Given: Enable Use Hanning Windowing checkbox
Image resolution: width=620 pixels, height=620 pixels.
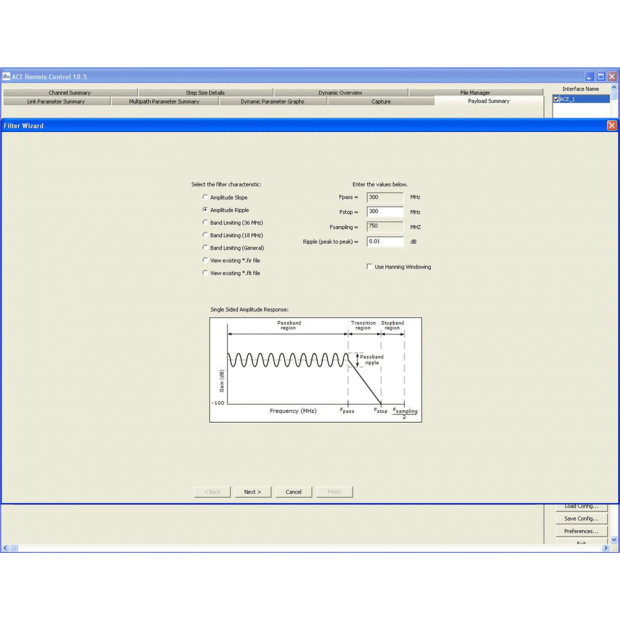Looking at the screenshot, I should [369, 267].
